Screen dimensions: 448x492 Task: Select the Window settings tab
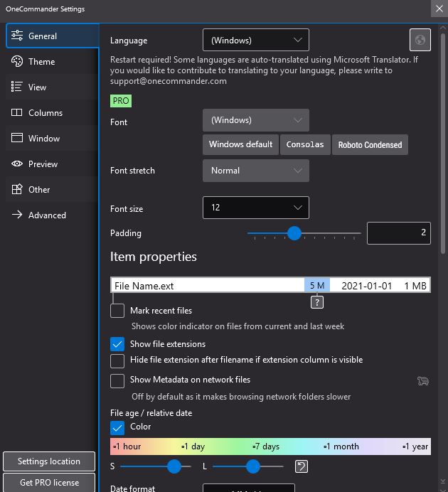tap(52, 139)
